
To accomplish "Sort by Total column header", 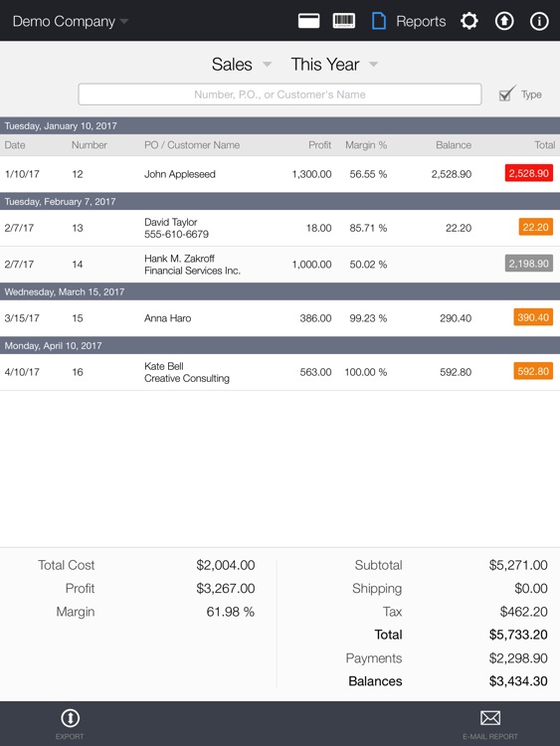I will (x=545, y=145).
